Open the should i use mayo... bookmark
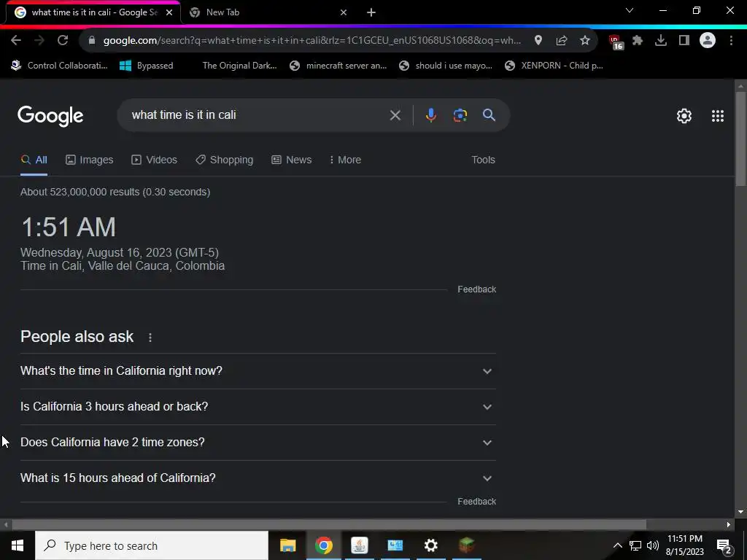This screenshot has height=560, width=747. [446, 66]
